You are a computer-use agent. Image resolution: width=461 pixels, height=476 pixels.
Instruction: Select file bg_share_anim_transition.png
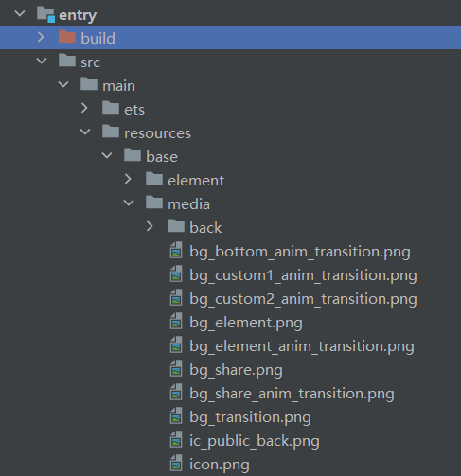coord(292,394)
